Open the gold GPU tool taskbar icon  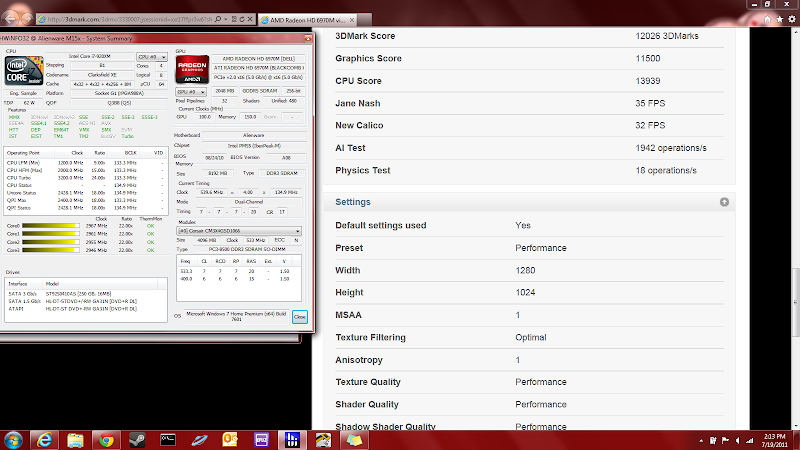(x=323, y=440)
